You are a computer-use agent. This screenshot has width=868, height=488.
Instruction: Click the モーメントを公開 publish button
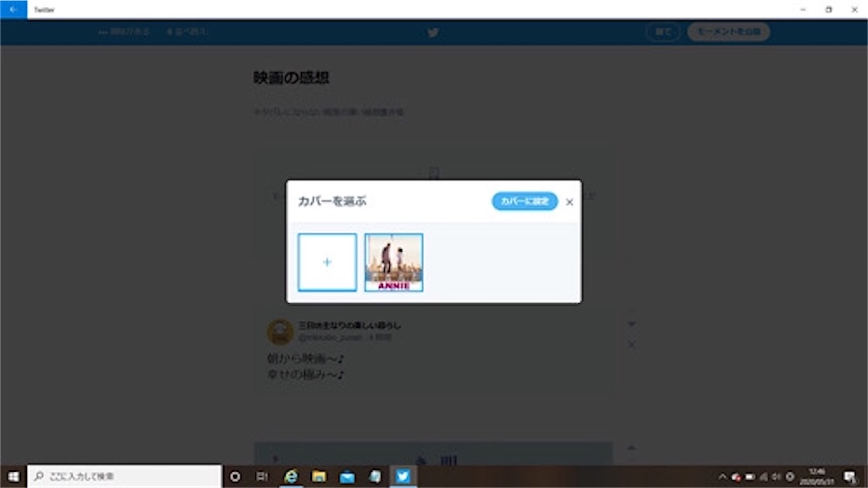point(728,31)
